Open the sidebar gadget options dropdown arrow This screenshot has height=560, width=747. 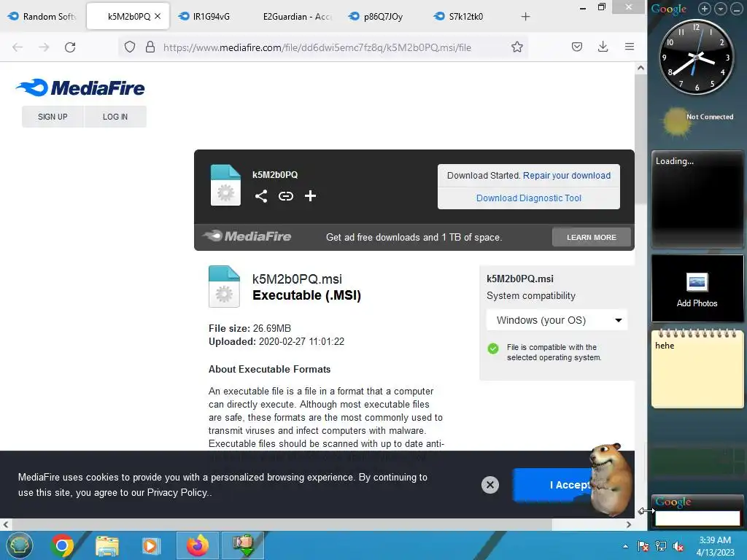click(x=721, y=9)
